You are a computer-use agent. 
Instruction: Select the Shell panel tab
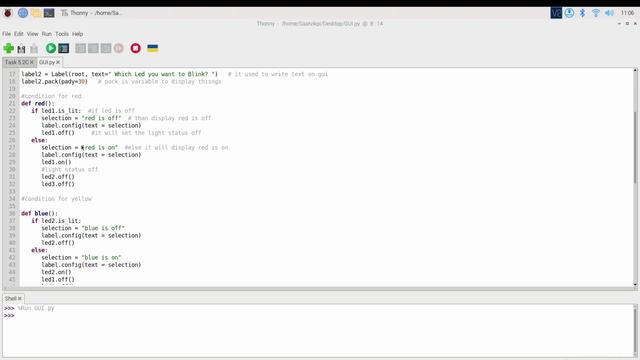tap(11, 298)
